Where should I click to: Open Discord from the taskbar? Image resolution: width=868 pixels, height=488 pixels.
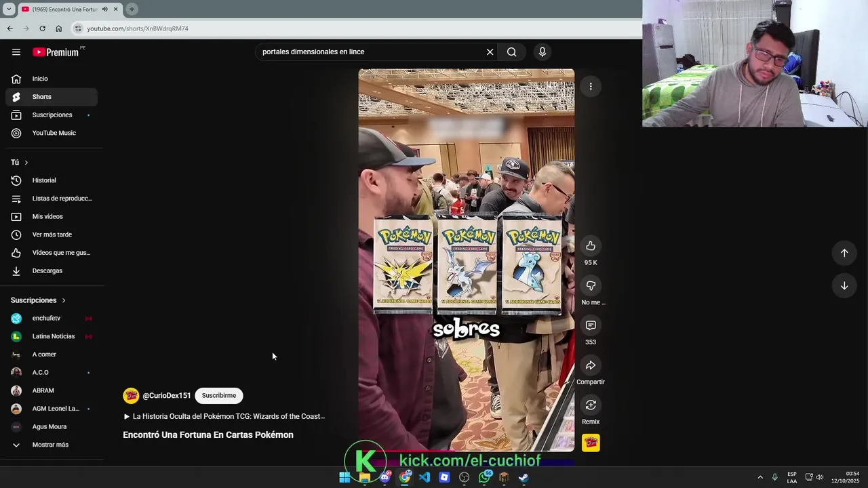pyautogui.click(x=384, y=477)
